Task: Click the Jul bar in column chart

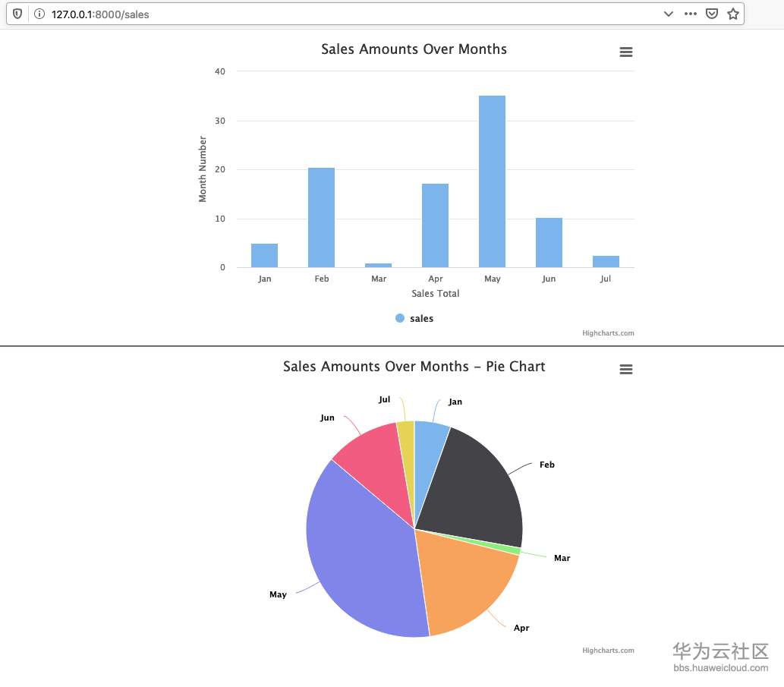Action: point(606,261)
